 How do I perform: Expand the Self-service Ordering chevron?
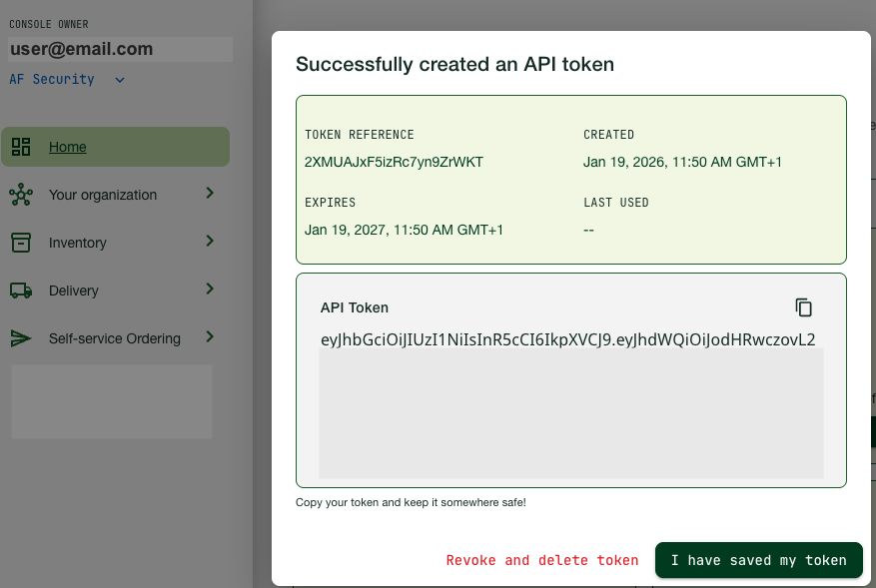tap(210, 337)
